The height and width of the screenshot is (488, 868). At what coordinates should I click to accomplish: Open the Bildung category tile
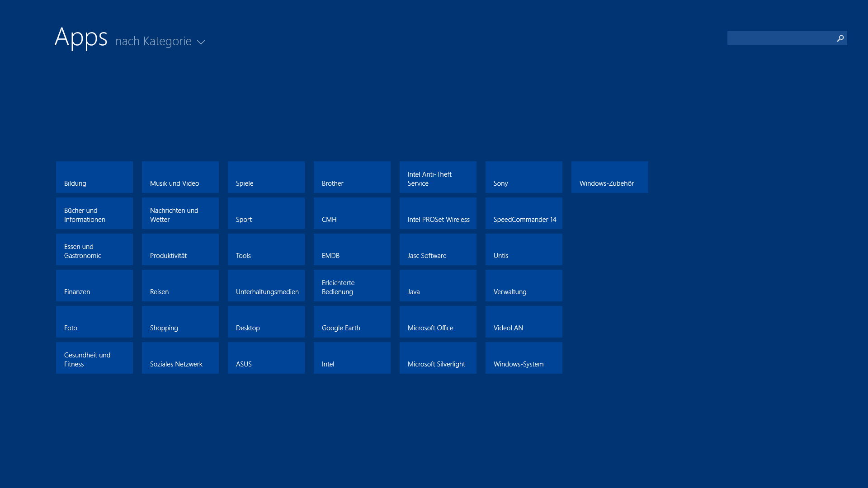[94, 177]
